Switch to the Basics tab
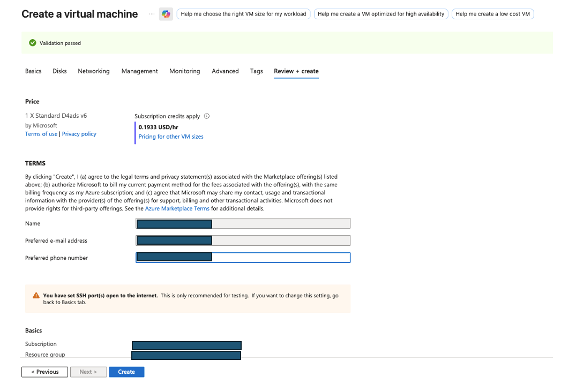 click(x=33, y=71)
